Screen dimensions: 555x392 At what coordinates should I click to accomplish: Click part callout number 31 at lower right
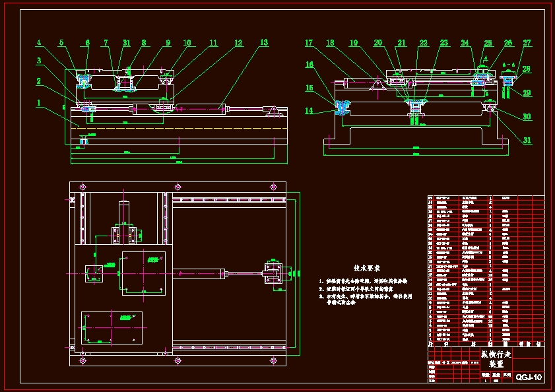coord(527,140)
